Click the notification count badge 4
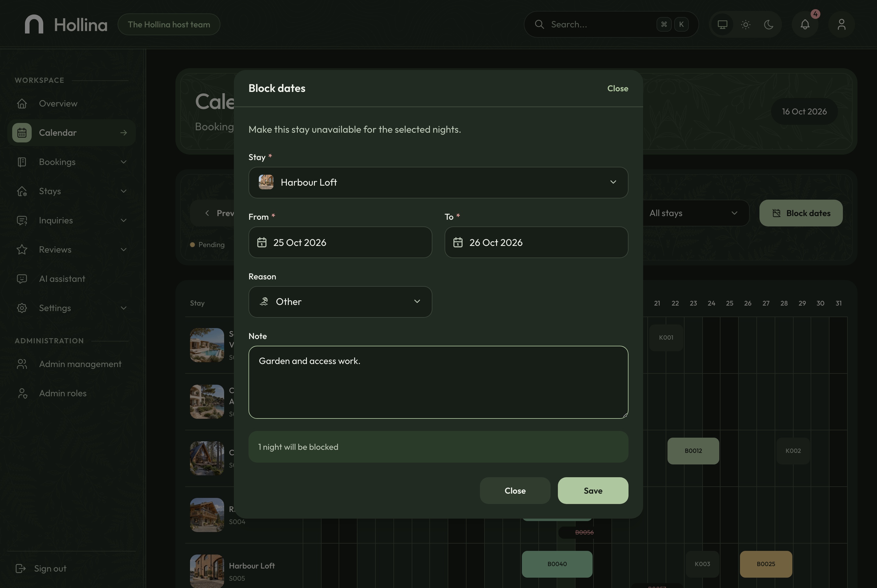Viewport: 877px width, 588px height. pyautogui.click(x=815, y=14)
